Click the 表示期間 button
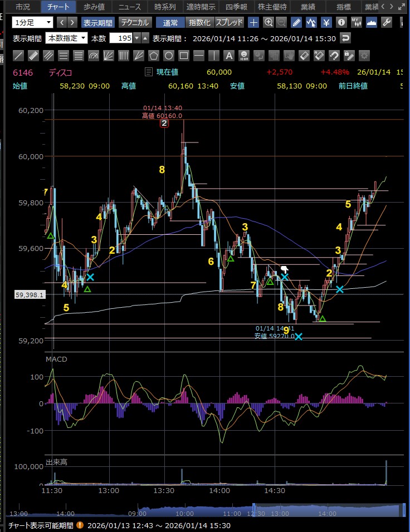Screen dimensions: 410x532 [x=98, y=23]
